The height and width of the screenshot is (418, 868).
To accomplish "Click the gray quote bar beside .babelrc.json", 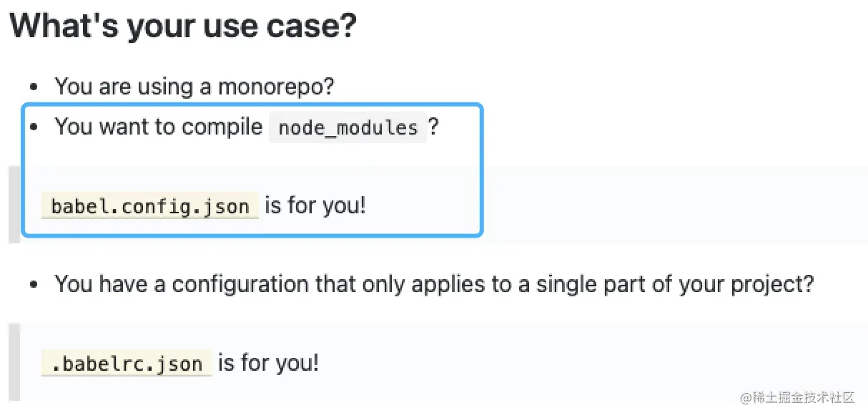I will pos(14,362).
